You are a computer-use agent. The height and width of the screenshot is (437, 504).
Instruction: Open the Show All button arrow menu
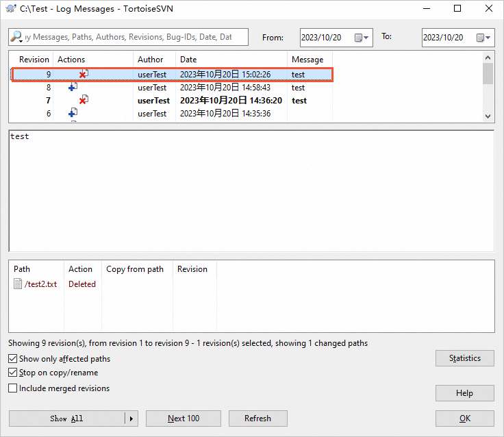(131, 419)
